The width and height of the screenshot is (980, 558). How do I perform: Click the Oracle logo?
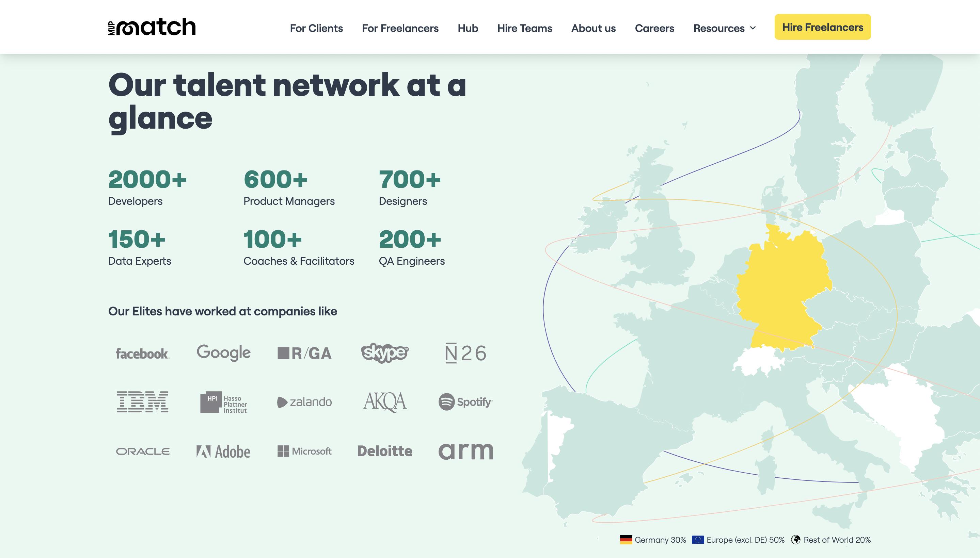(142, 452)
